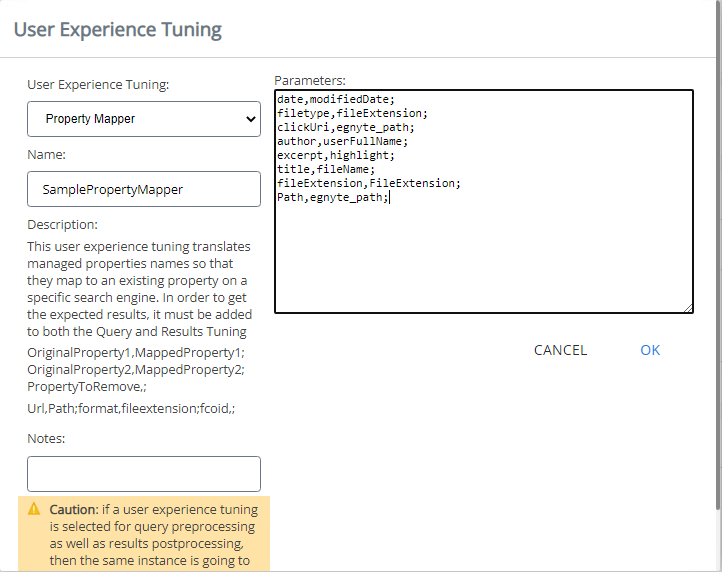Place cursor on the filetype,fileExtension line
Screen dimensions: 722x572
click(352, 114)
